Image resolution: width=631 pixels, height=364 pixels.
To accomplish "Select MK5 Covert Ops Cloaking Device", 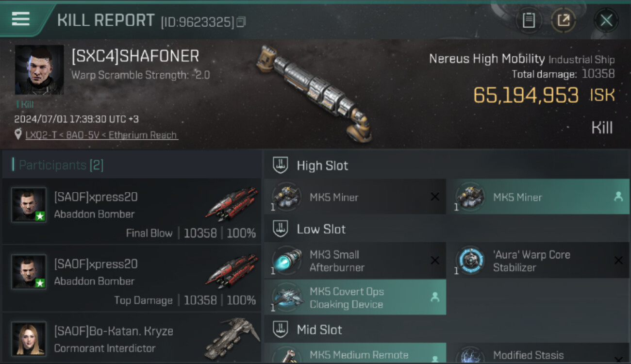I will [355, 298].
